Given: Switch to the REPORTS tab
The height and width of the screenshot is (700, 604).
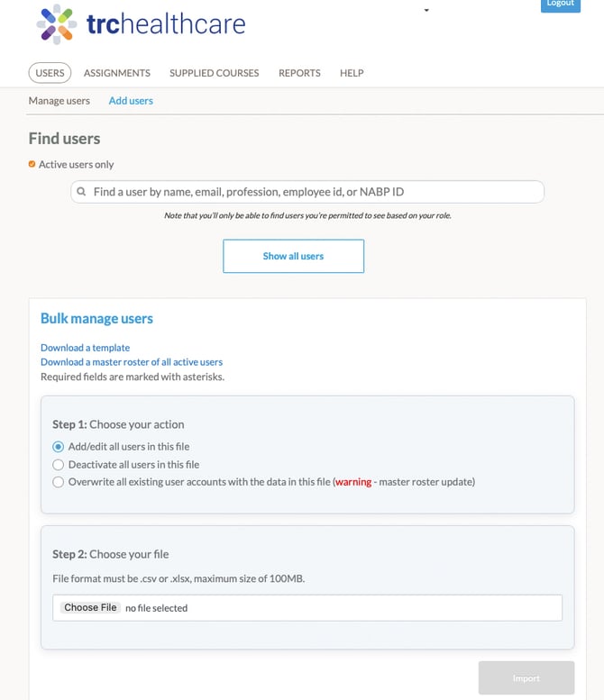Looking at the screenshot, I should point(299,73).
